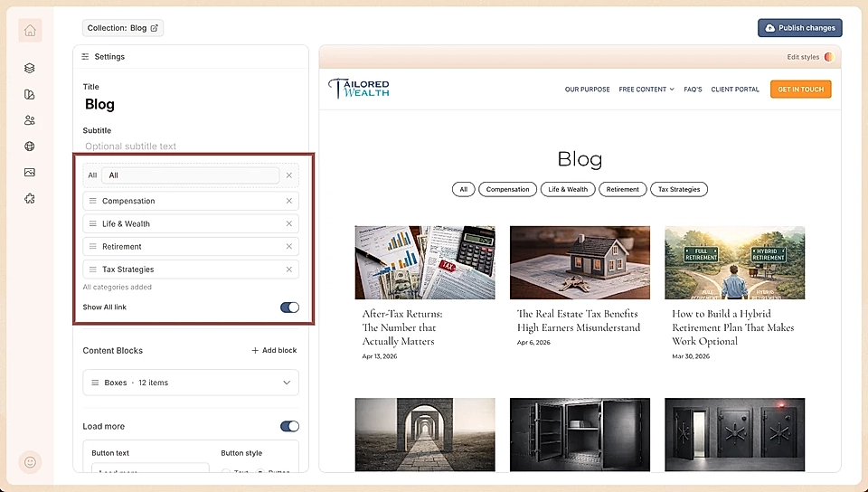Image resolution: width=868 pixels, height=492 pixels.
Task: Select the Retirement filter pill
Action: (x=623, y=189)
